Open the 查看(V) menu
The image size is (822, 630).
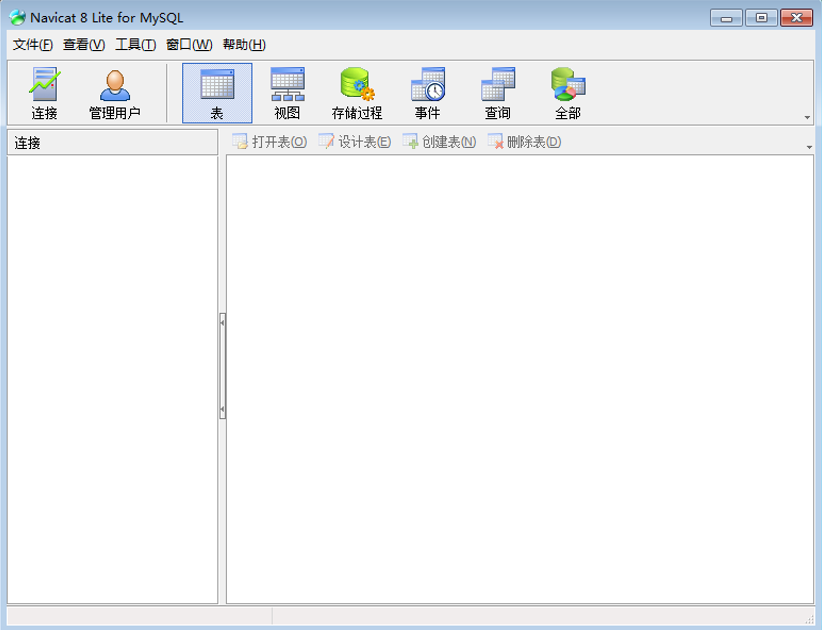pyautogui.click(x=84, y=45)
